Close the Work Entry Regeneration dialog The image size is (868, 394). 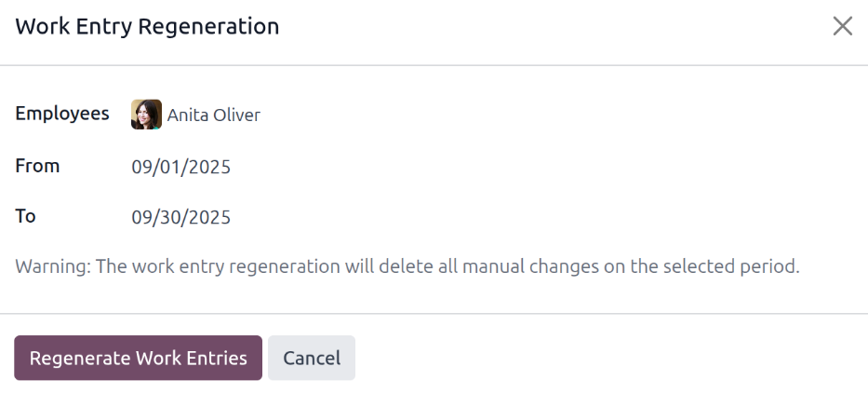click(842, 26)
